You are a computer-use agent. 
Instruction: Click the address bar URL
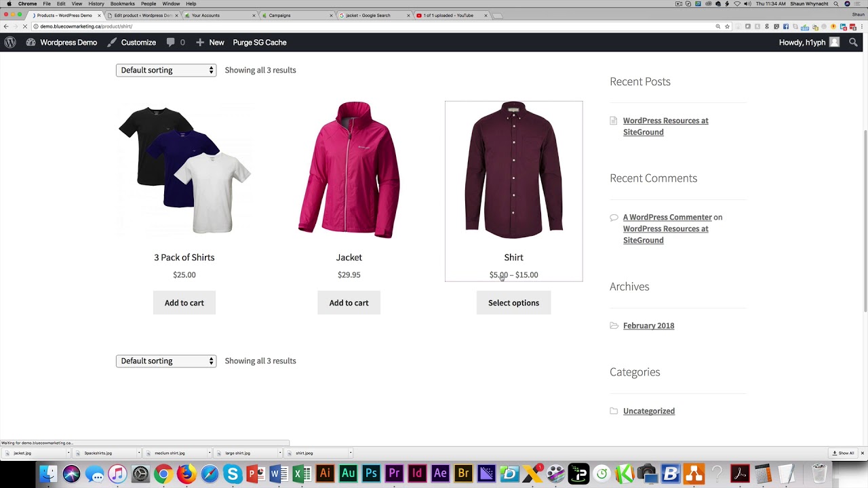86,26
